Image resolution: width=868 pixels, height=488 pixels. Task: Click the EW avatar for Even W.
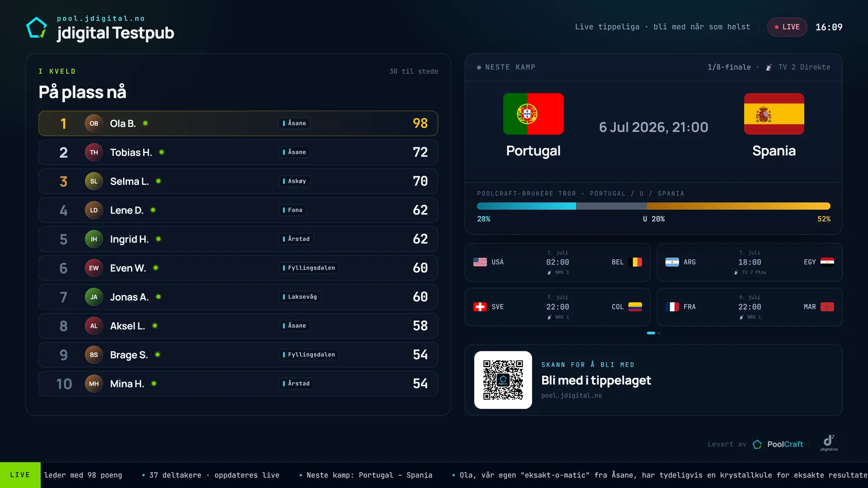[94, 268]
